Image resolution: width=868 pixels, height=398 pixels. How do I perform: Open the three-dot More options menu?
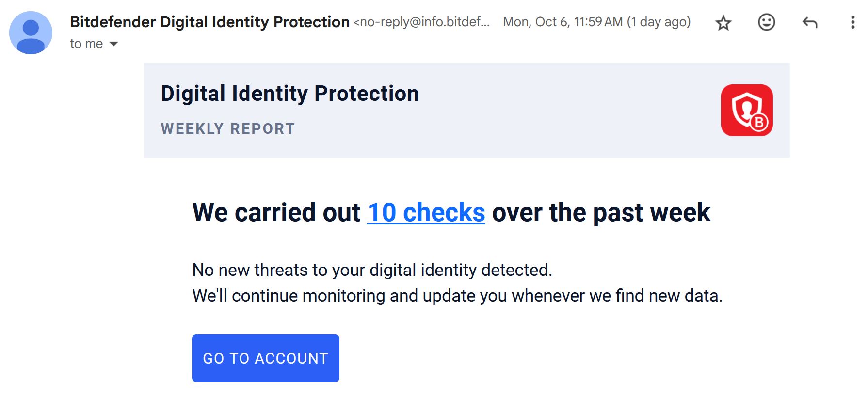pos(852,22)
